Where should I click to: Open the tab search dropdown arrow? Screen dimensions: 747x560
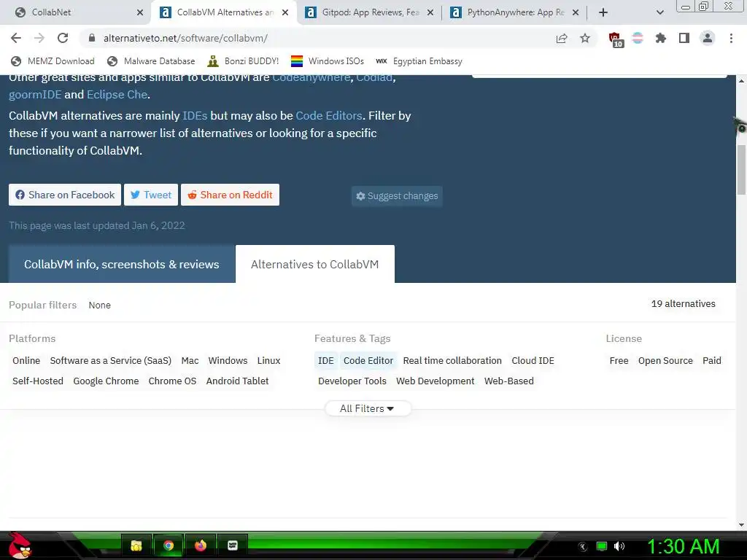[659, 12]
